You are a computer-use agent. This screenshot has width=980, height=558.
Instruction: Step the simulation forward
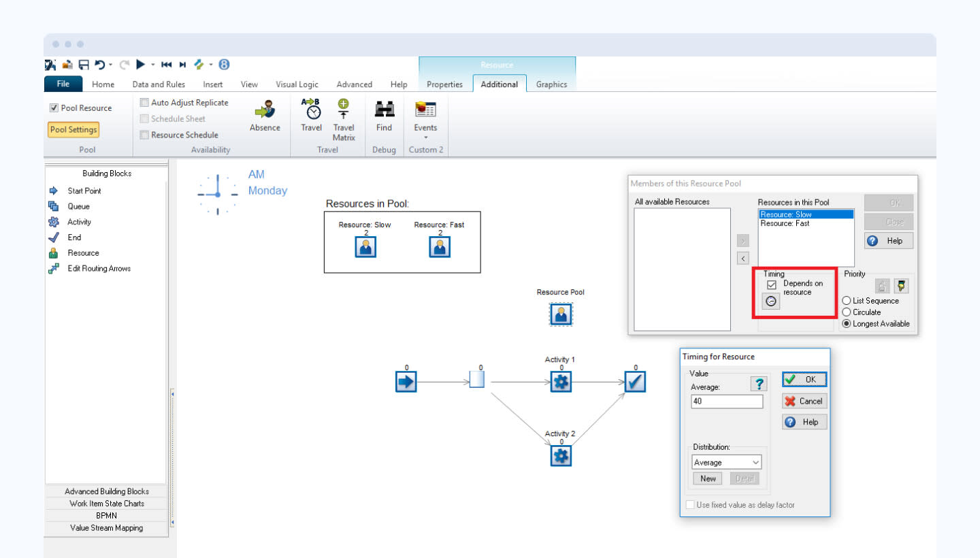(x=182, y=65)
